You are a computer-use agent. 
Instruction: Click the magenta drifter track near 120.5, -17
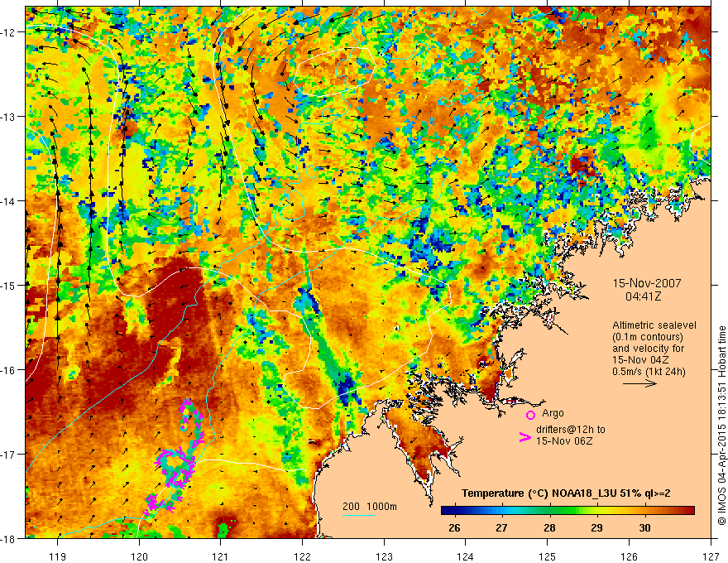(174, 467)
